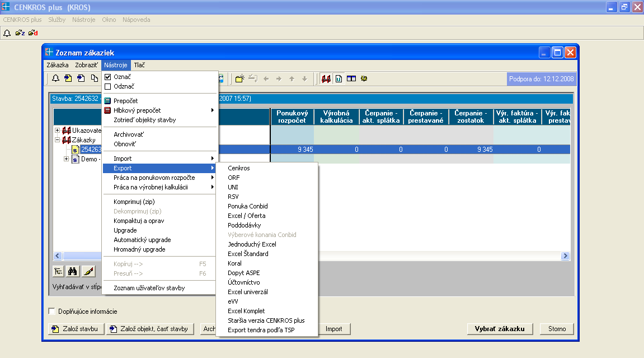Click the Čerpanie - prestavané column header
This screenshot has width=644, height=358.
426,117
